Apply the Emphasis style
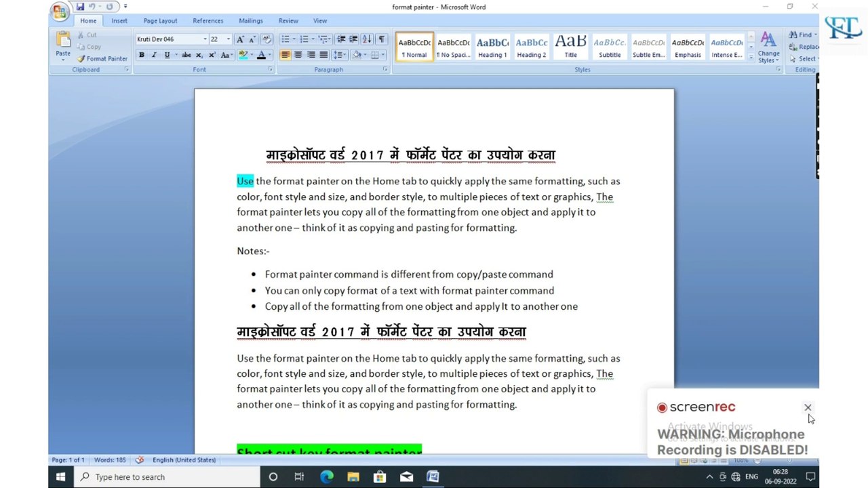Viewport: 868px width, 488px height. coord(688,47)
